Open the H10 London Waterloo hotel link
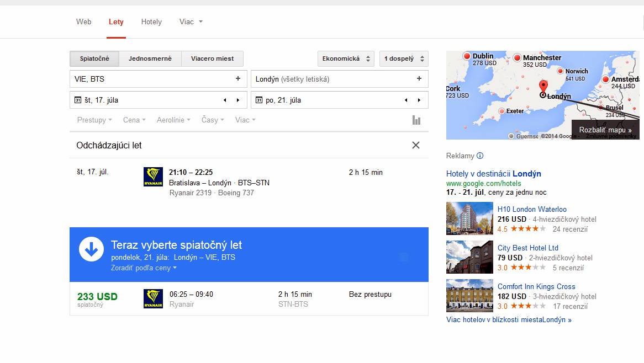 coord(532,209)
